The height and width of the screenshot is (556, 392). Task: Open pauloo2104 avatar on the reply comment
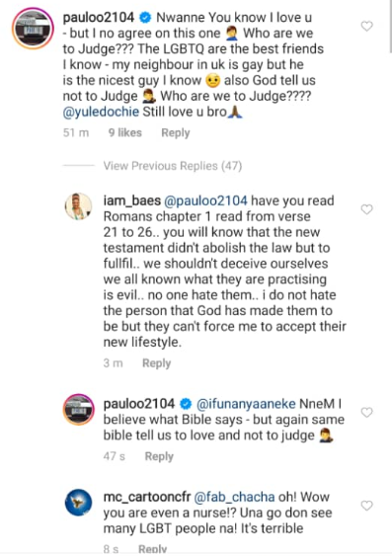pyautogui.click(x=78, y=409)
